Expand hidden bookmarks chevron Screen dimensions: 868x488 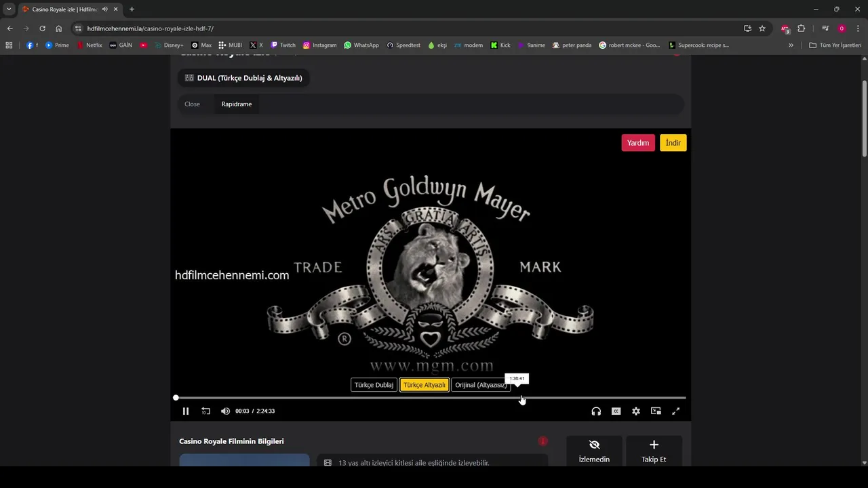pyautogui.click(x=791, y=45)
